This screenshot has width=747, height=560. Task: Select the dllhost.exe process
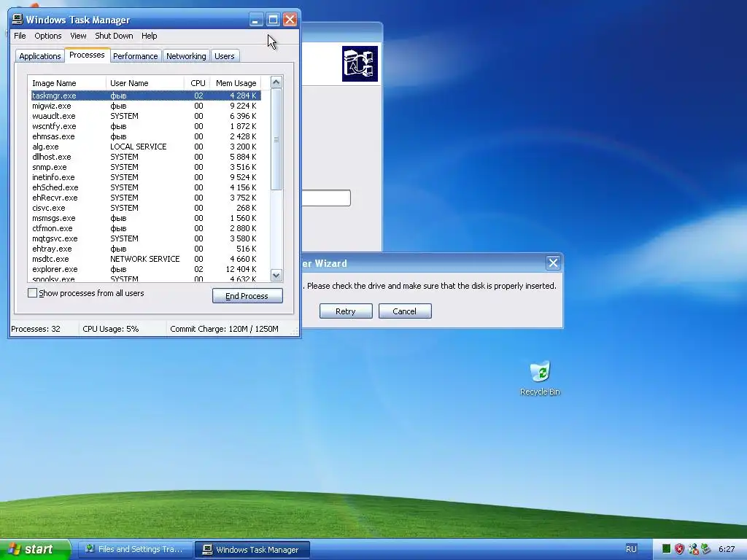coord(146,157)
